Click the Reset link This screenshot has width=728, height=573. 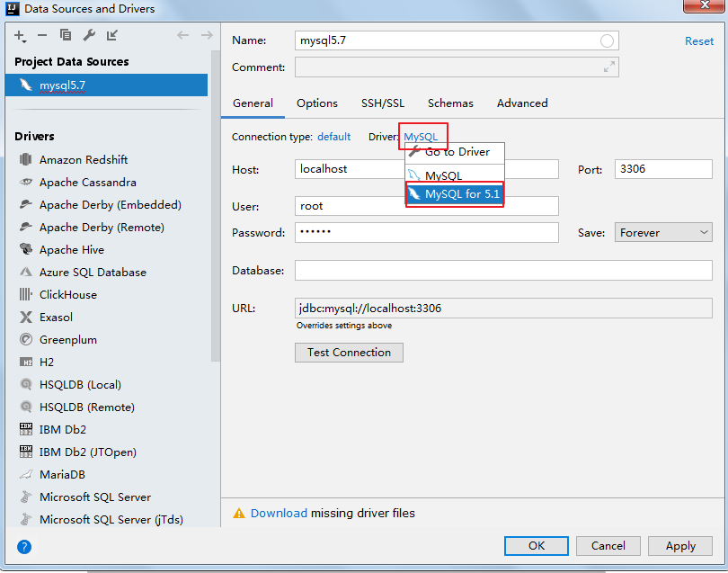point(698,41)
